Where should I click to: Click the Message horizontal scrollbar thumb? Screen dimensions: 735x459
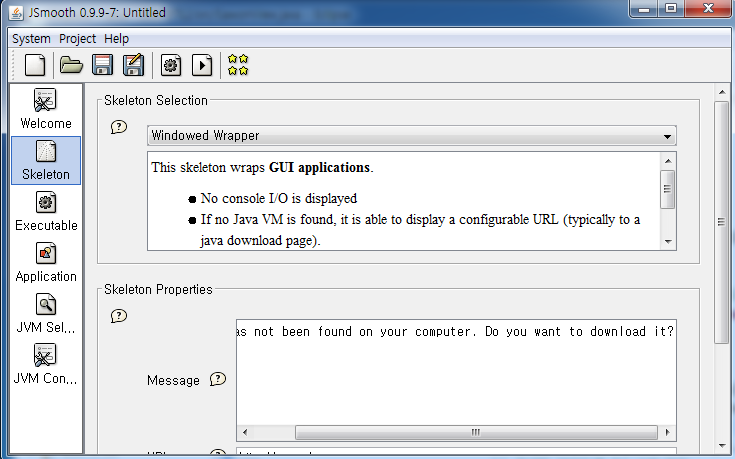point(476,432)
